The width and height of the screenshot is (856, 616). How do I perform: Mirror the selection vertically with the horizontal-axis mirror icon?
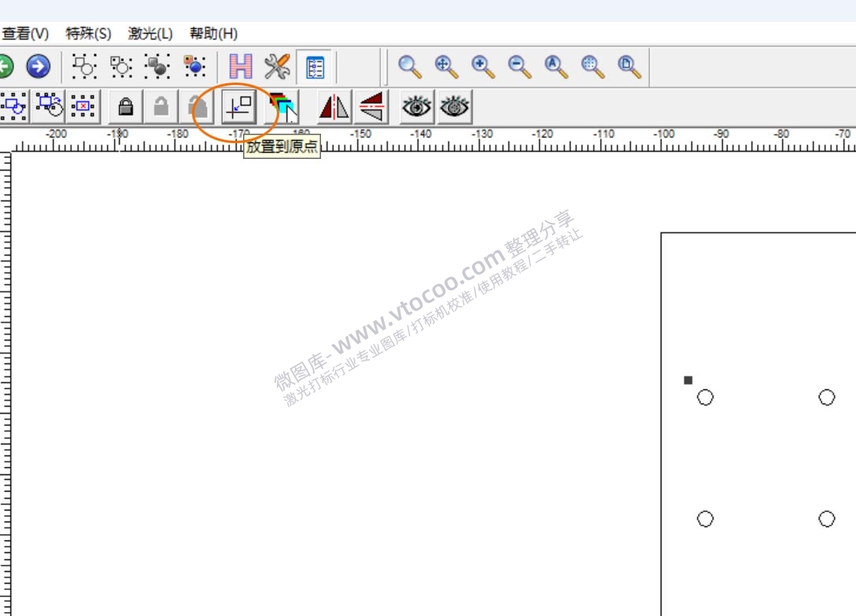point(371,107)
